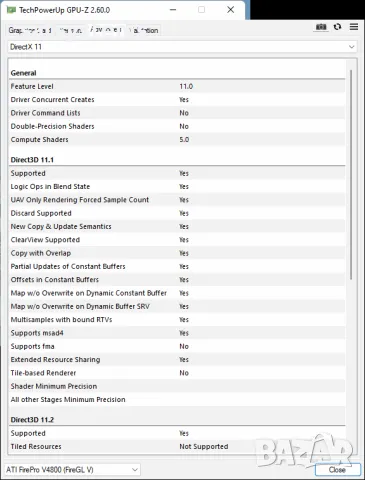Click the GPU-Z app icon in title bar
Image resolution: width=365 pixels, height=480 pixels.
pos(11,10)
